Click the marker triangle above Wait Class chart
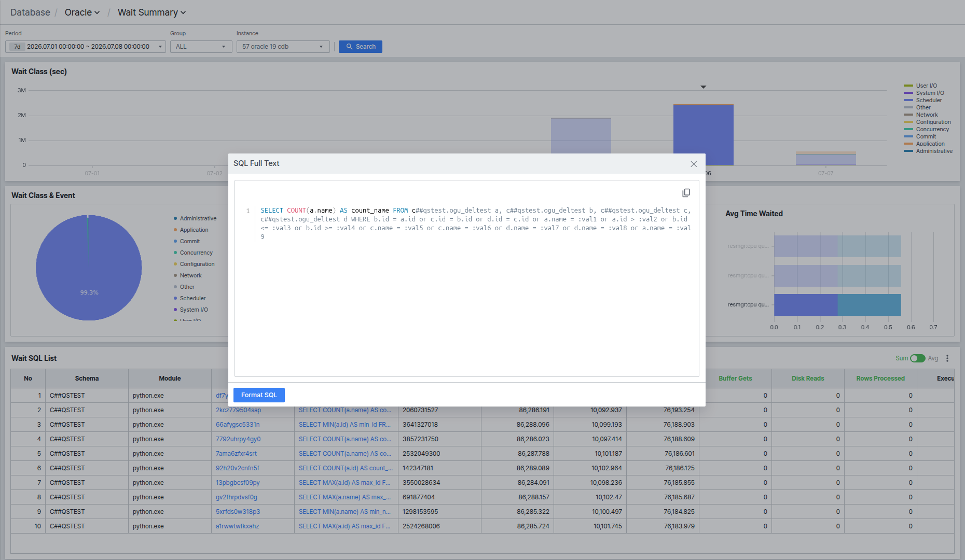Screen dimensions: 965x560 click(704, 87)
